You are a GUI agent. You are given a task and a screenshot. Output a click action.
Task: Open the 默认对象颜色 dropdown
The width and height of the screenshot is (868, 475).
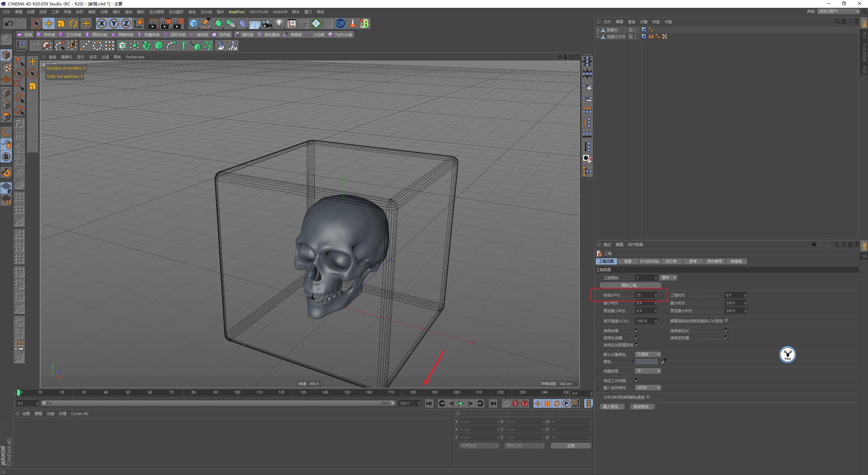tap(648, 354)
